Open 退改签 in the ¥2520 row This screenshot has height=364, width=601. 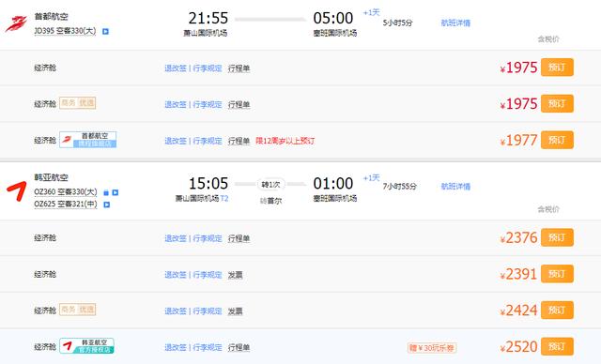coord(176,347)
